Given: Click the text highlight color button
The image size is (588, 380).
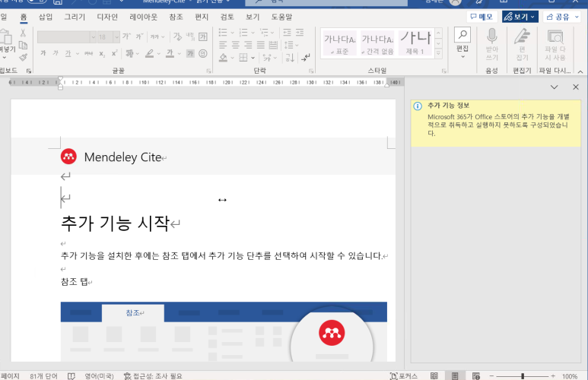Looking at the screenshot, I should click(149, 54).
